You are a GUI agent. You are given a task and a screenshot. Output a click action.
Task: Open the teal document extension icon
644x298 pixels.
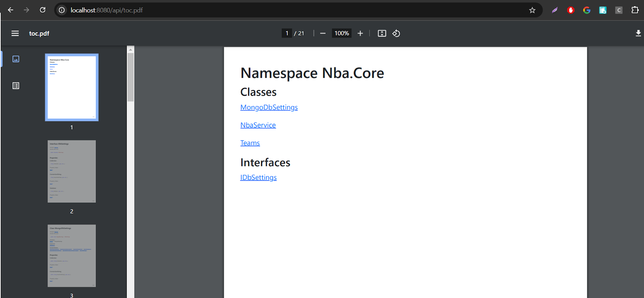[x=603, y=10]
